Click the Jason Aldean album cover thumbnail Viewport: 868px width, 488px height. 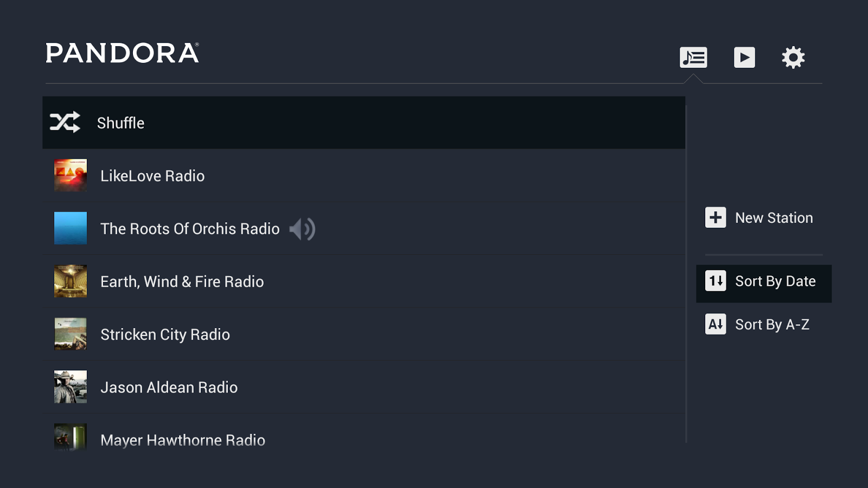[x=71, y=387]
